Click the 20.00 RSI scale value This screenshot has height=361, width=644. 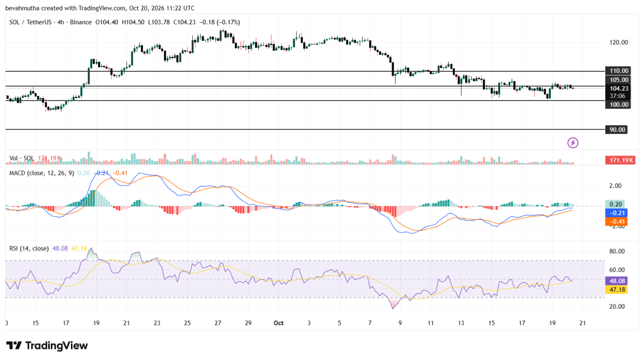tap(617, 306)
